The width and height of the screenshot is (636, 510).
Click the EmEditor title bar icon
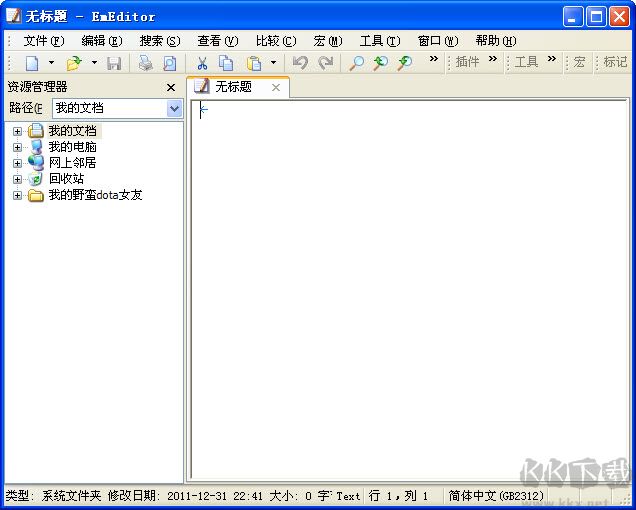pos(13,16)
